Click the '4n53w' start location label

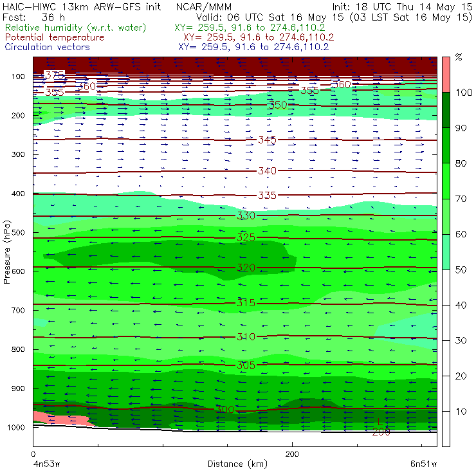[46, 464]
